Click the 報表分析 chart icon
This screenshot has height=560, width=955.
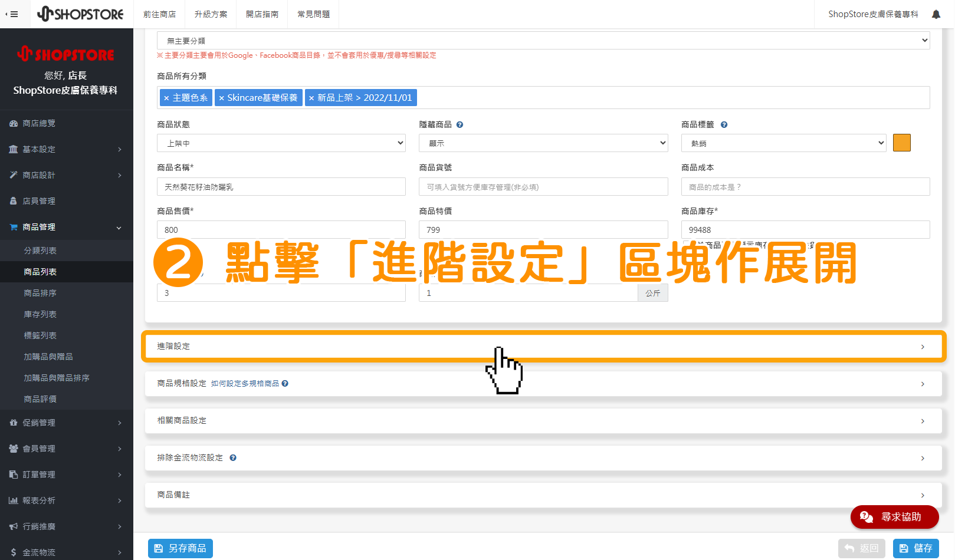pyautogui.click(x=14, y=500)
